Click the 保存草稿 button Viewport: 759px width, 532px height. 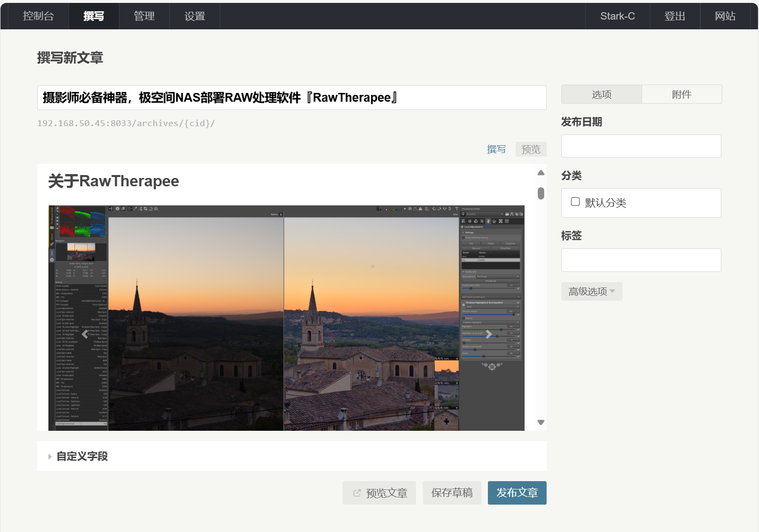point(452,493)
